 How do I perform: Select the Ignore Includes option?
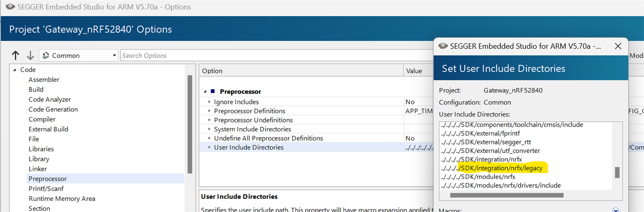click(x=236, y=102)
